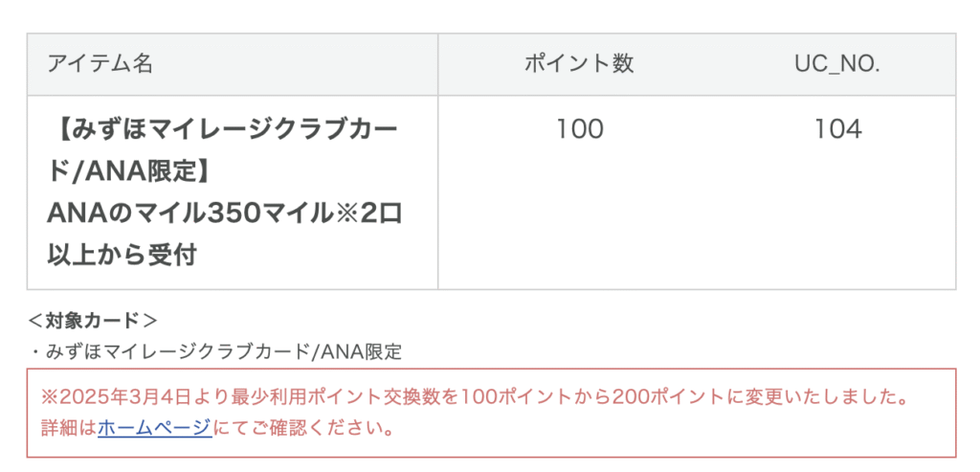
Task: Click the ANAのマイル350マイル item text
Action: point(189,214)
